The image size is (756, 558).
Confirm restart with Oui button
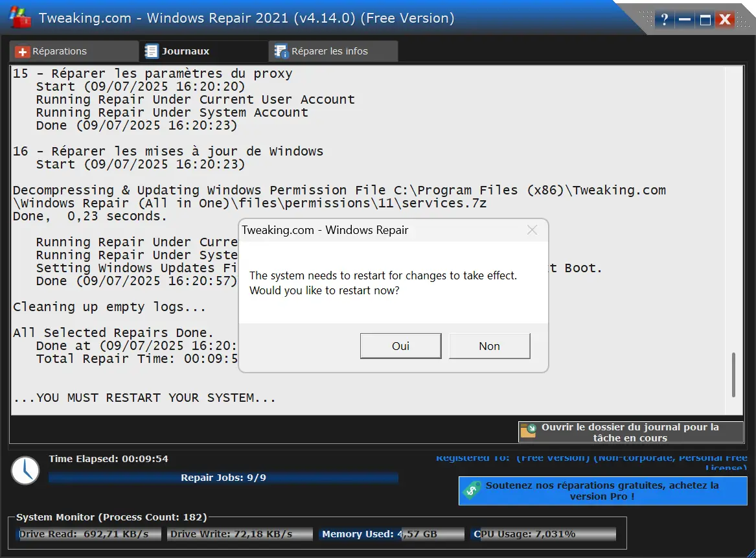point(400,346)
